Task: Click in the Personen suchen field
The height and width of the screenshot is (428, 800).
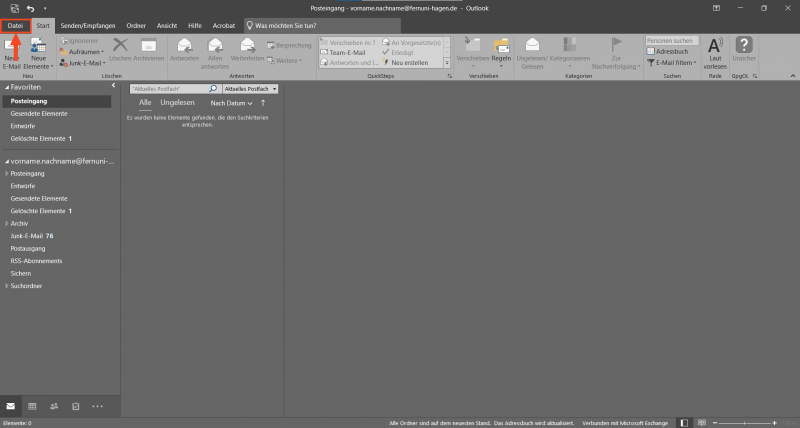Action: pyautogui.click(x=671, y=40)
